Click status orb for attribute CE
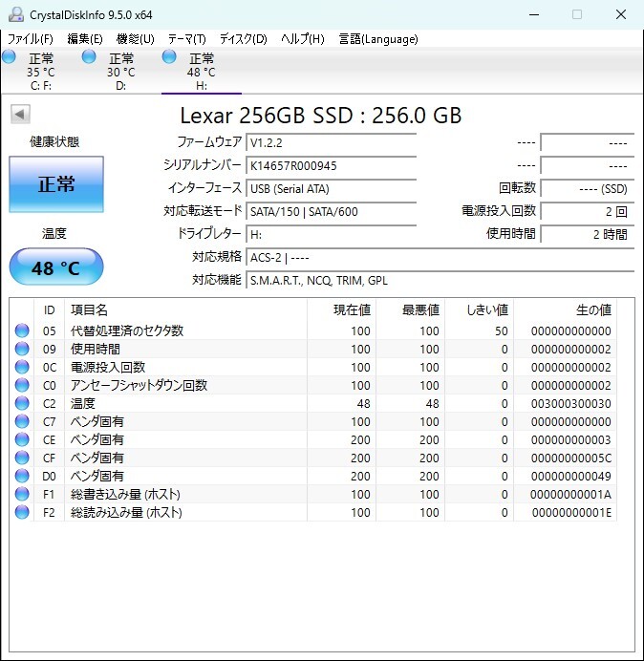 pos(22,439)
